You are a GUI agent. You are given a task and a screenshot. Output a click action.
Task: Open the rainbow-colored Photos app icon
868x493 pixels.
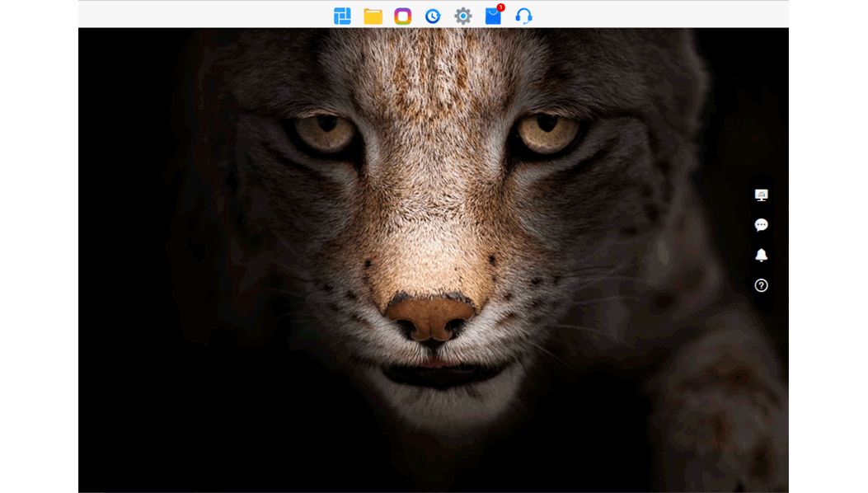pos(402,16)
